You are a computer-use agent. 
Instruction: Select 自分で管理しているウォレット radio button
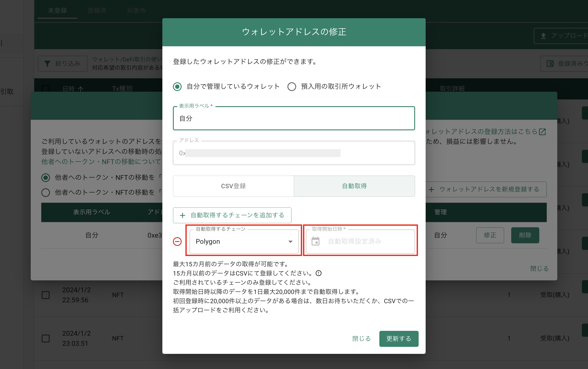(177, 86)
